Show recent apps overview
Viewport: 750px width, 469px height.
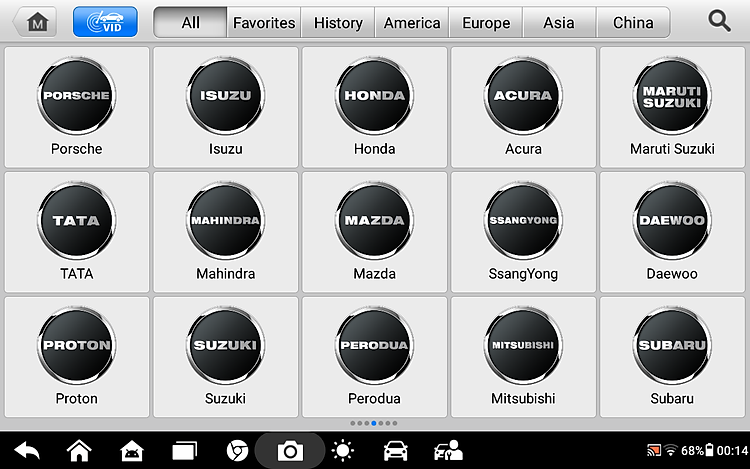[x=185, y=450]
